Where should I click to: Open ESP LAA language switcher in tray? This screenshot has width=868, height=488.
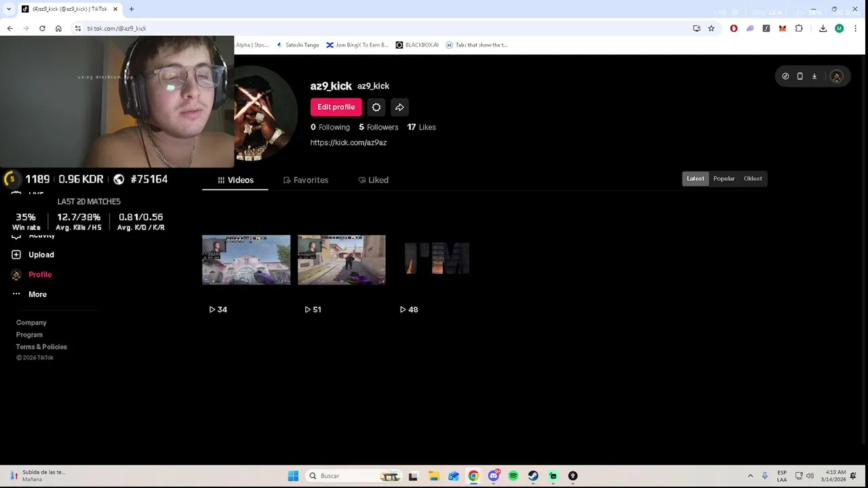pos(782,476)
